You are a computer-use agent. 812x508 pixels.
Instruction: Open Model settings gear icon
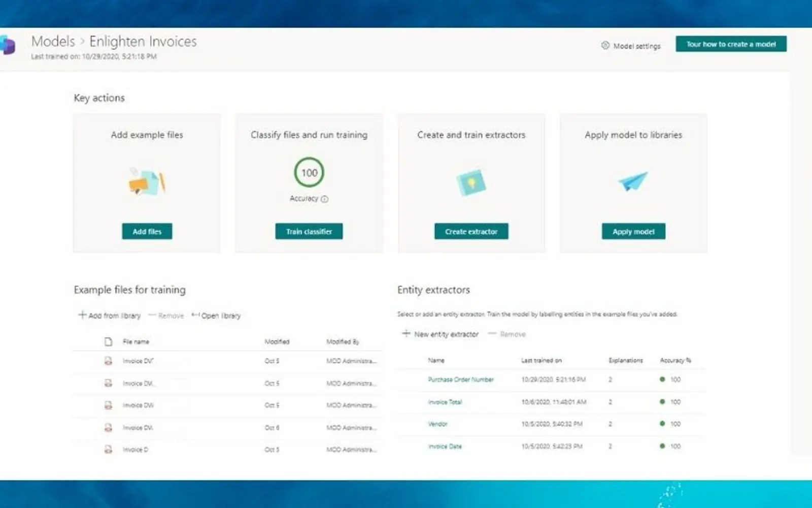coord(605,45)
